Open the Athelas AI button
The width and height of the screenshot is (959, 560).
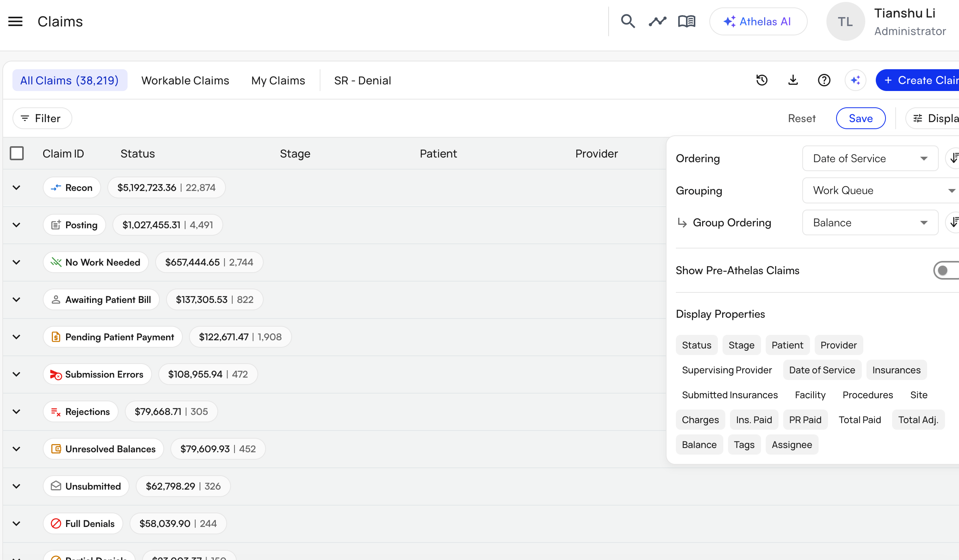coord(758,21)
